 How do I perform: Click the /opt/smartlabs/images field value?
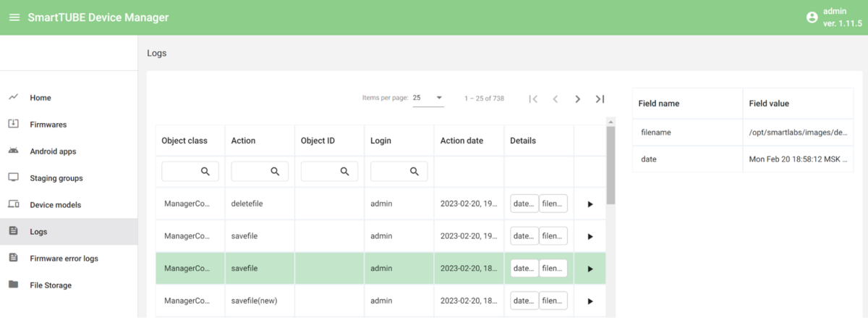798,133
